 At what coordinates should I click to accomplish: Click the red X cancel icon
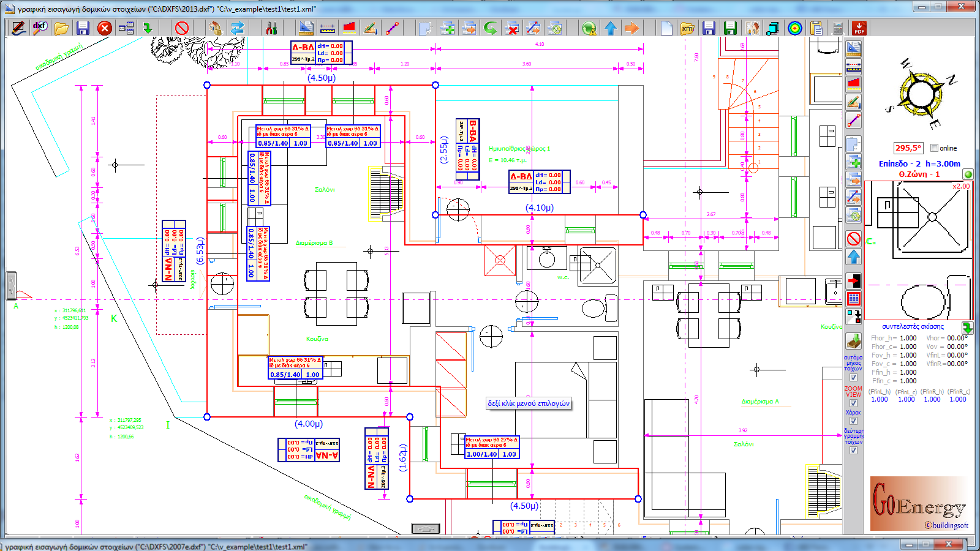point(105,28)
